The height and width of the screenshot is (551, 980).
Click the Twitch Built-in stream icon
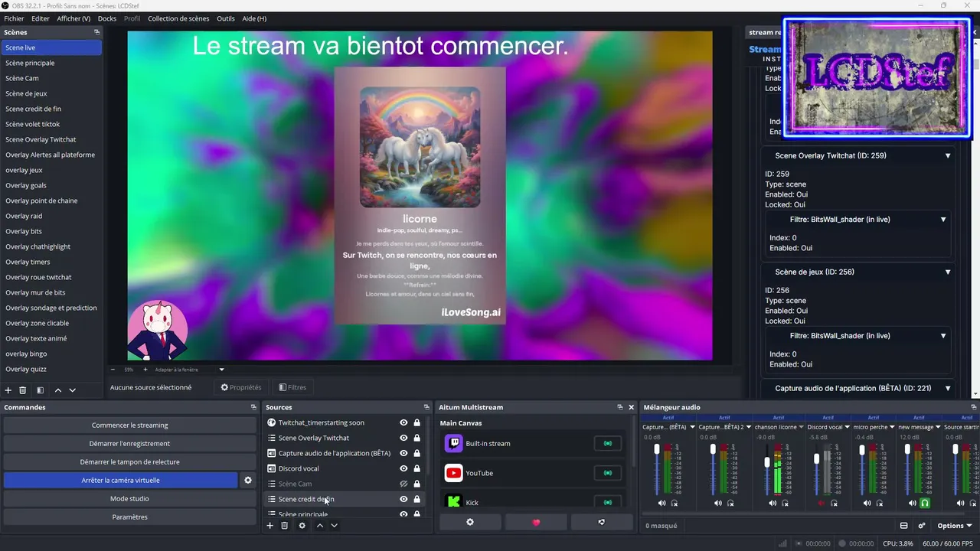[454, 444]
